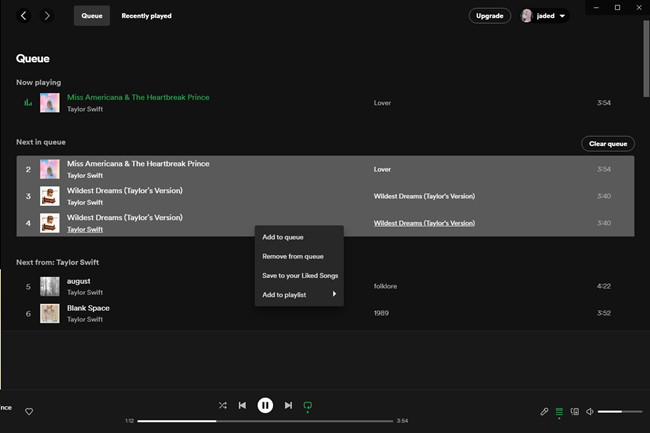Select Save to your Liked Songs
This screenshot has height=433, width=650.
point(299,276)
